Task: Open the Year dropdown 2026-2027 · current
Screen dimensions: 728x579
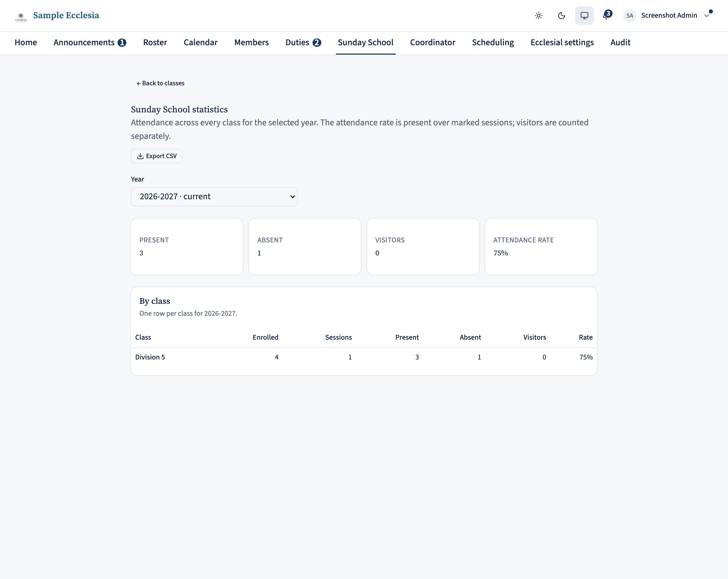Action: pyautogui.click(x=214, y=197)
